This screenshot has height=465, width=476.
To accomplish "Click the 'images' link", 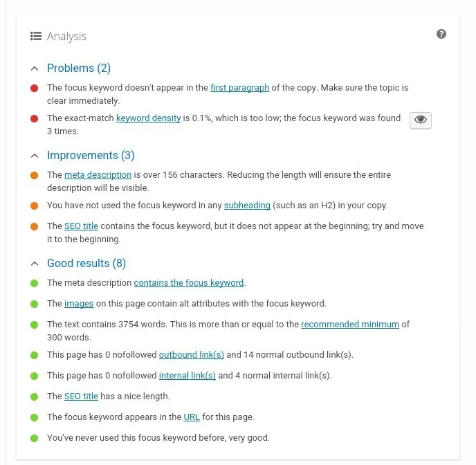I will point(79,304).
